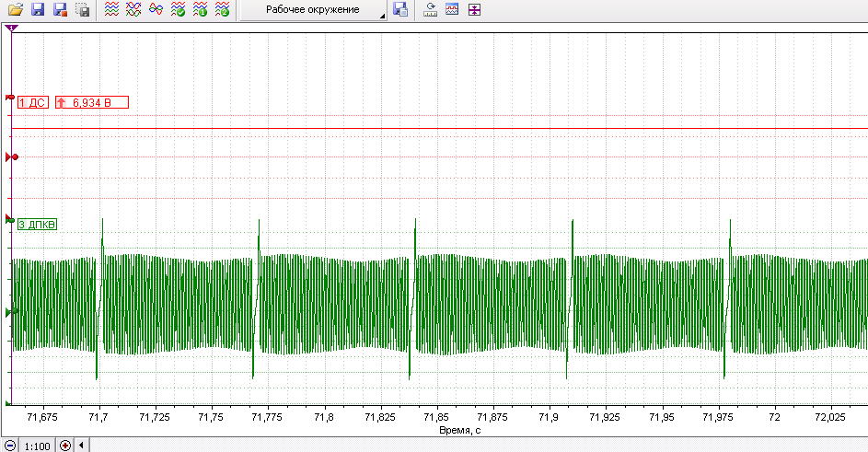Image resolution: width=868 pixels, height=452 pixels.
Task: Click waveform icon with green checkmark
Action: (x=179, y=9)
